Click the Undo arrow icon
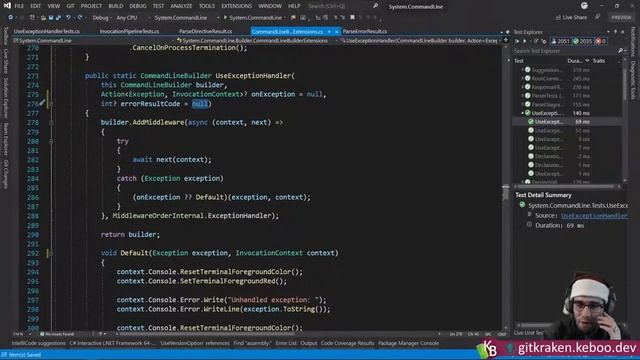The image size is (640, 360). tap(68, 18)
